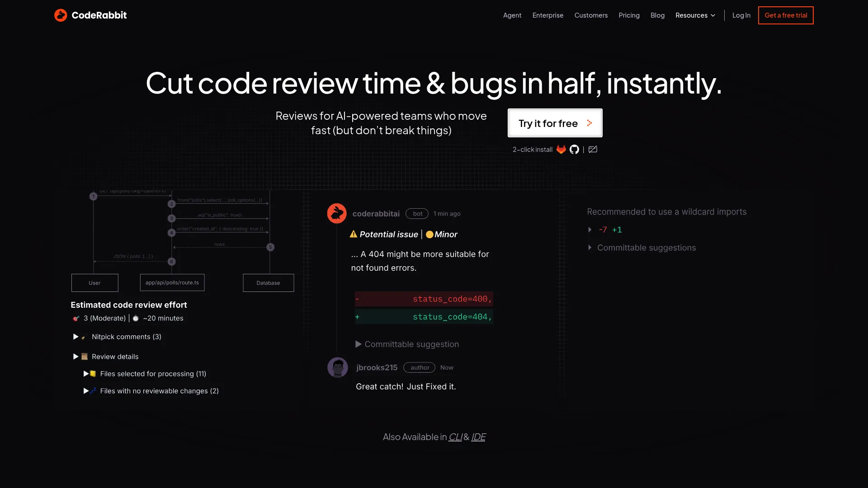
Task: Click the broom icon beside Nitpick comments
Action: pos(84,337)
